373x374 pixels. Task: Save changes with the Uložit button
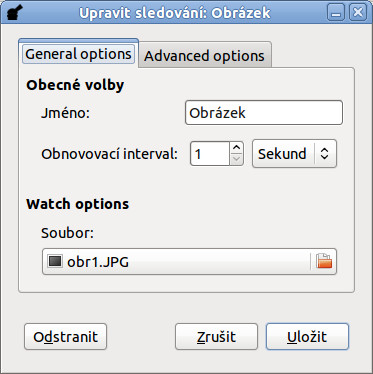pyautogui.click(x=307, y=337)
